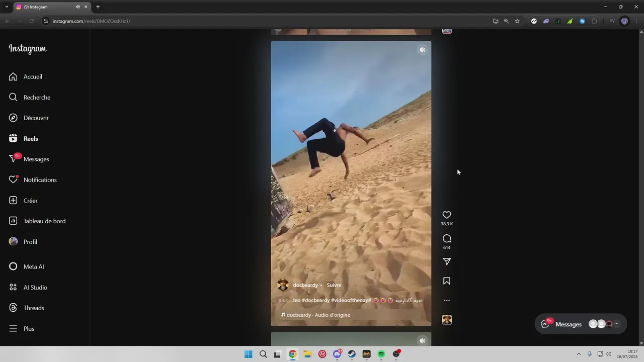
Task: Mute the current reel's sound
Action: [x=423, y=50]
